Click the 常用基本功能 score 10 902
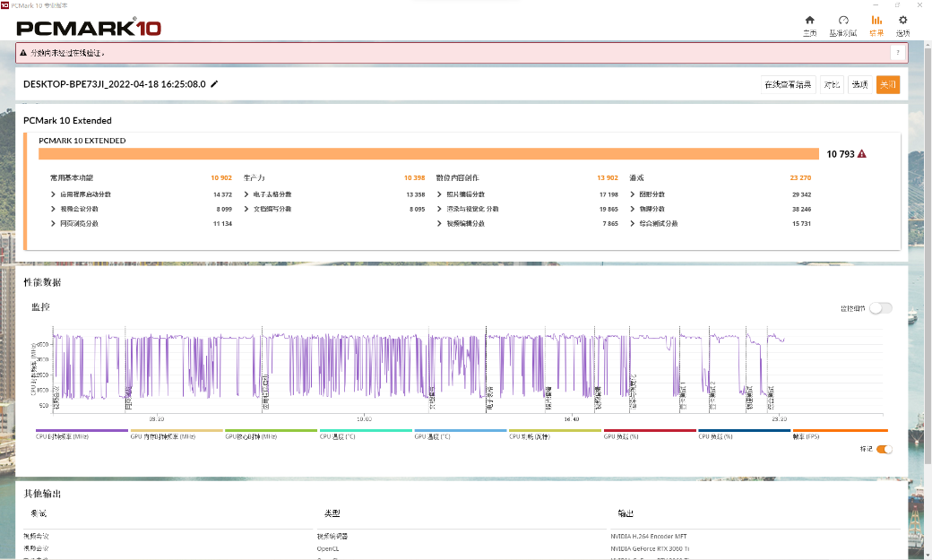This screenshot has height=560, width=932. tap(221, 177)
